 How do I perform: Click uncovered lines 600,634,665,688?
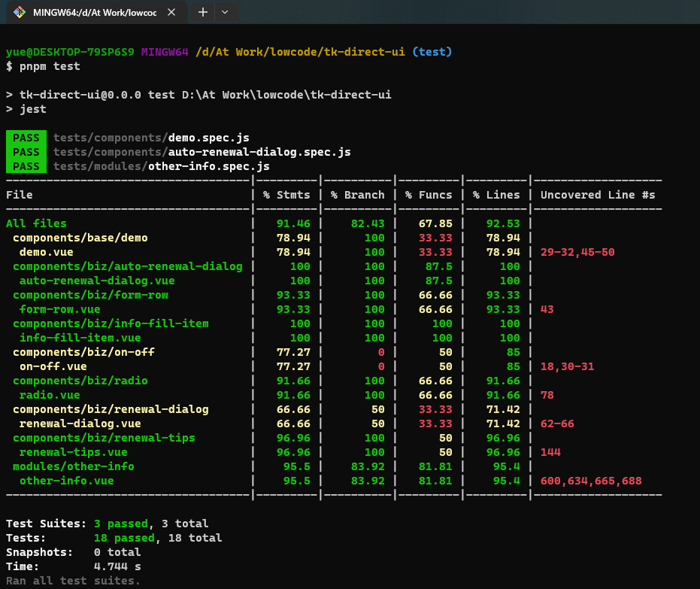591,481
